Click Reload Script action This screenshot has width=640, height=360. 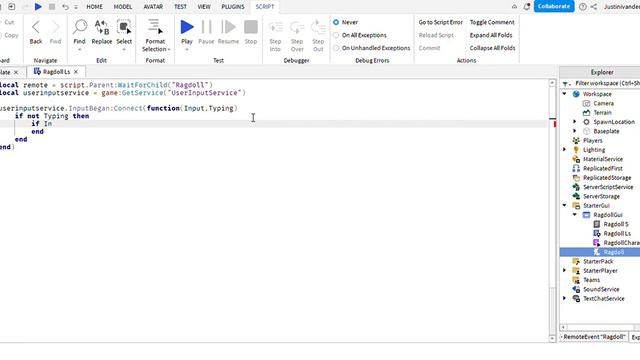click(x=436, y=35)
